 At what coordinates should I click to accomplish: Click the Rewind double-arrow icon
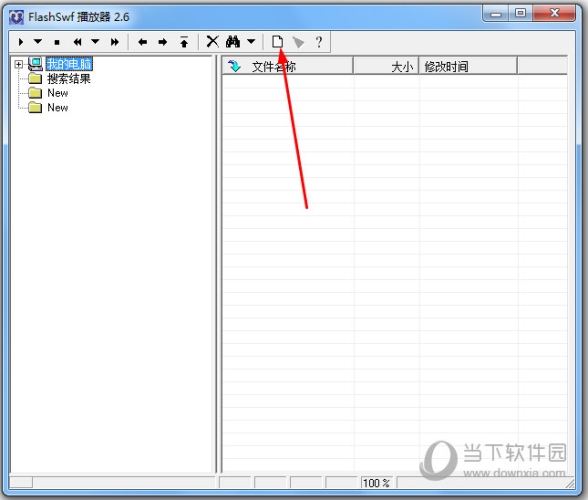[x=77, y=42]
